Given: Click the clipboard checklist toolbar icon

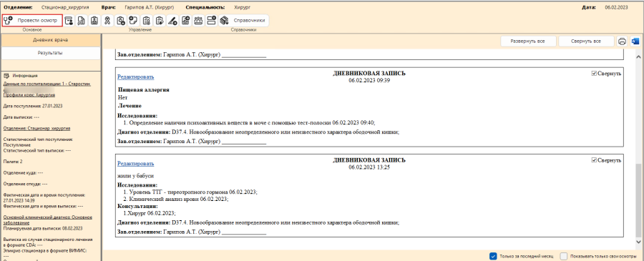Looking at the screenshot, I should (146, 21).
